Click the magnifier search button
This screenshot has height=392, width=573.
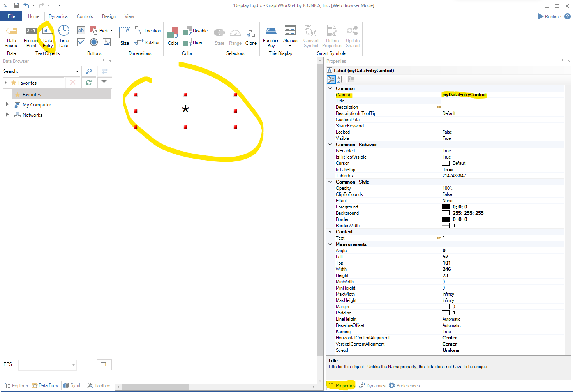point(89,71)
